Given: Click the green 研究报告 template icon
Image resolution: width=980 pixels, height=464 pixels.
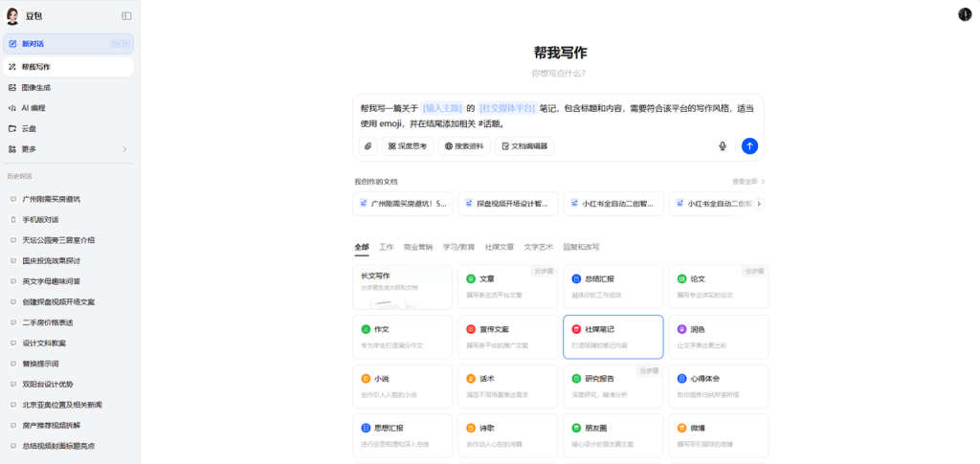Looking at the screenshot, I should 576,379.
